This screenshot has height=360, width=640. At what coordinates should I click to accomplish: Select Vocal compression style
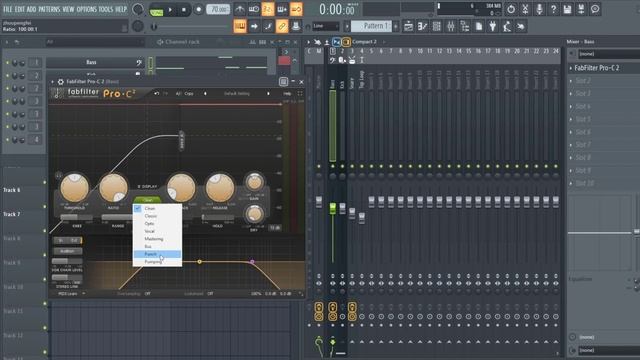pos(157,231)
